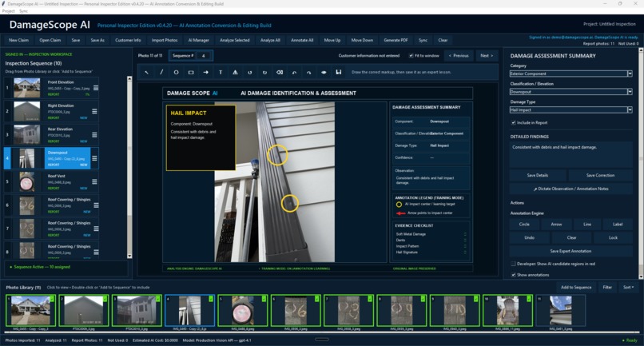
Task: Go to the Next photo
Action: (487, 55)
